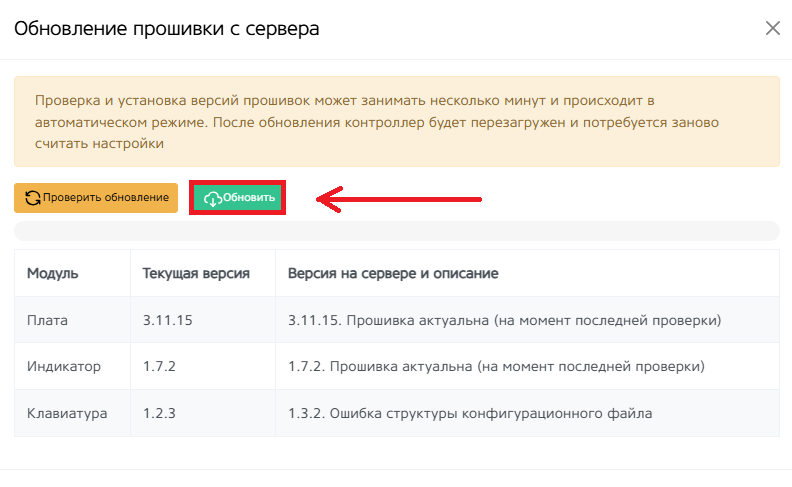Select the Клавиатура module cell
The height and width of the screenshot is (487, 792).
[72, 413]
